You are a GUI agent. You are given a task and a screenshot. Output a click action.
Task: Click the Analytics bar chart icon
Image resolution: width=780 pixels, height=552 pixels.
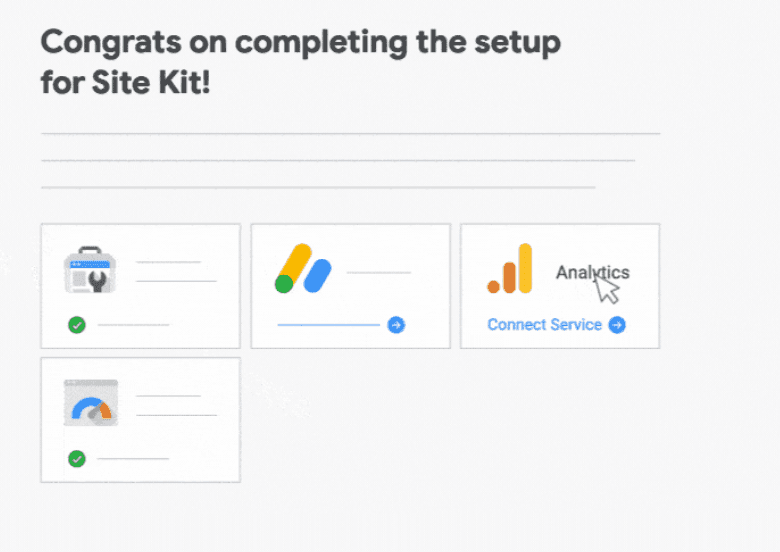point(510,269)
